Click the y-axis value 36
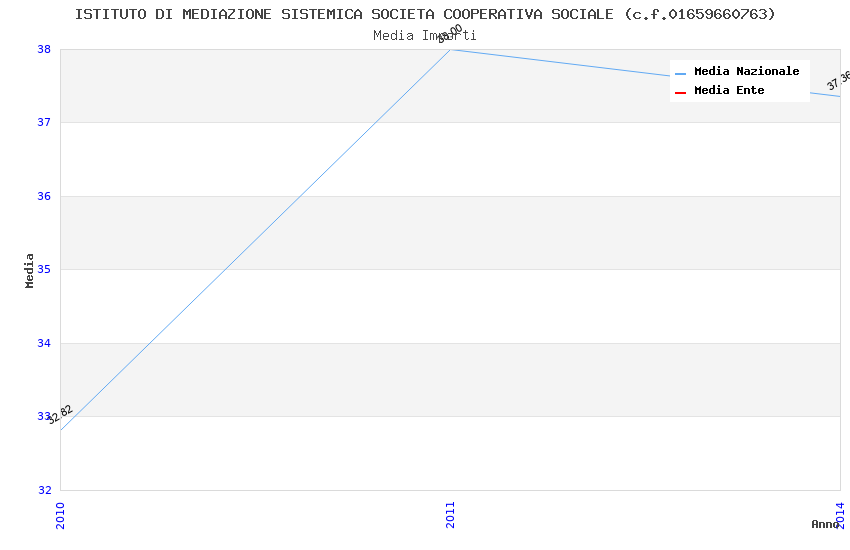Screen dimensions: 850x550 [x=44, y=196]
